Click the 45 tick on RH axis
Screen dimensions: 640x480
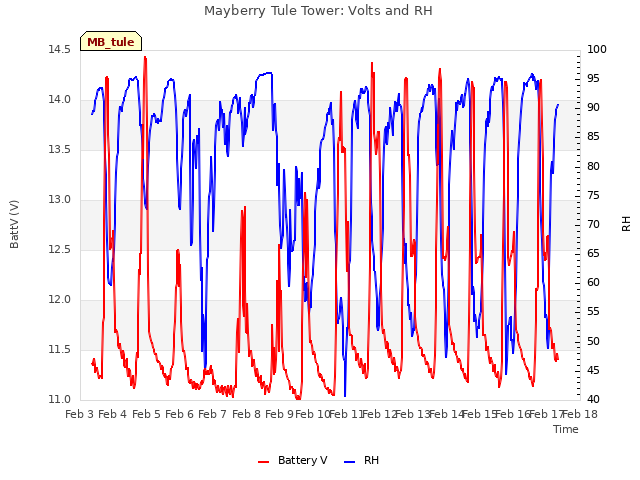593,370
